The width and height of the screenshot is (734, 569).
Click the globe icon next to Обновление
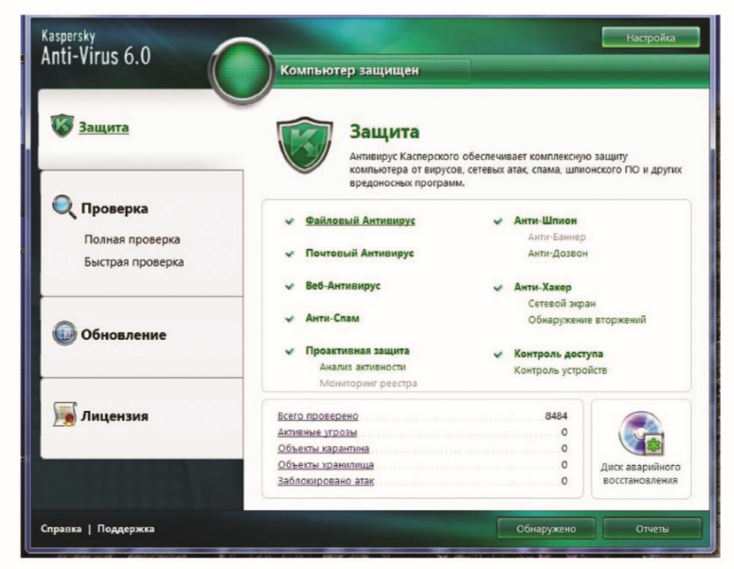pos(64,334)
